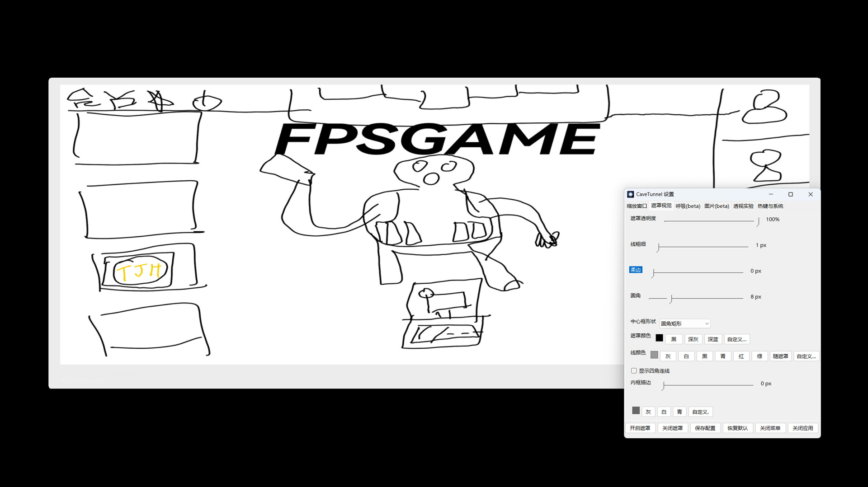Set line color to 黑 in 线颜色 row
Image resolution: width=868 pixels, height=487 pixels.
pos(705,356)
